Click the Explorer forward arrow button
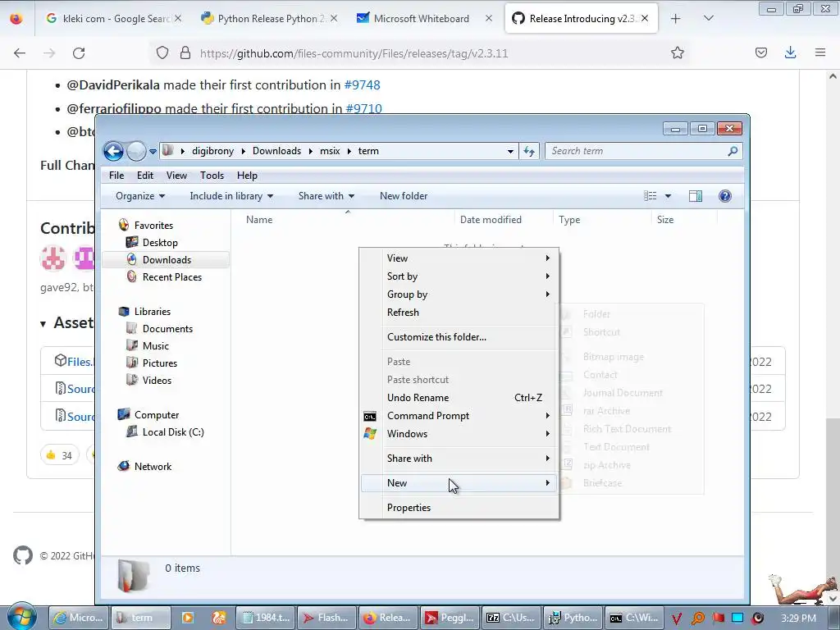The height and width of the screenshot is (630, 840). point(136,151)
